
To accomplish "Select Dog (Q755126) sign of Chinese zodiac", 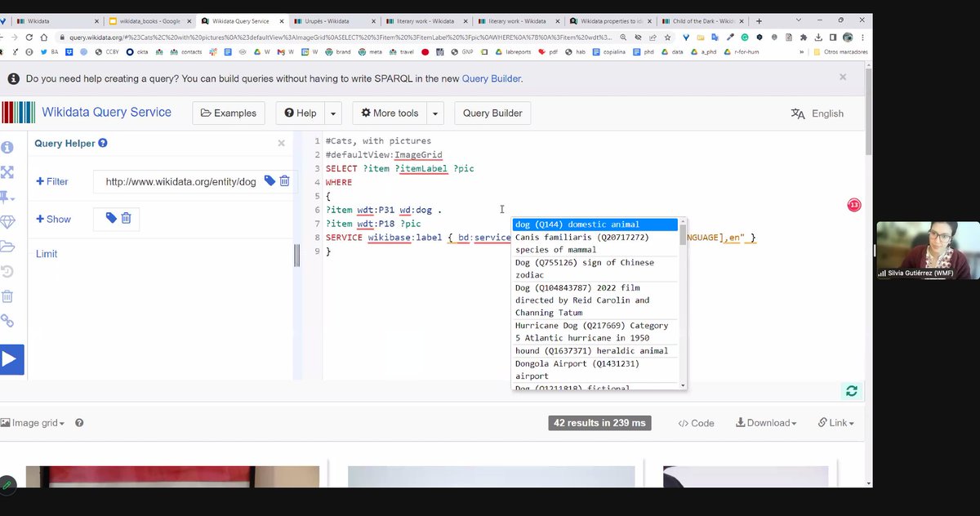I will point(595,269).
